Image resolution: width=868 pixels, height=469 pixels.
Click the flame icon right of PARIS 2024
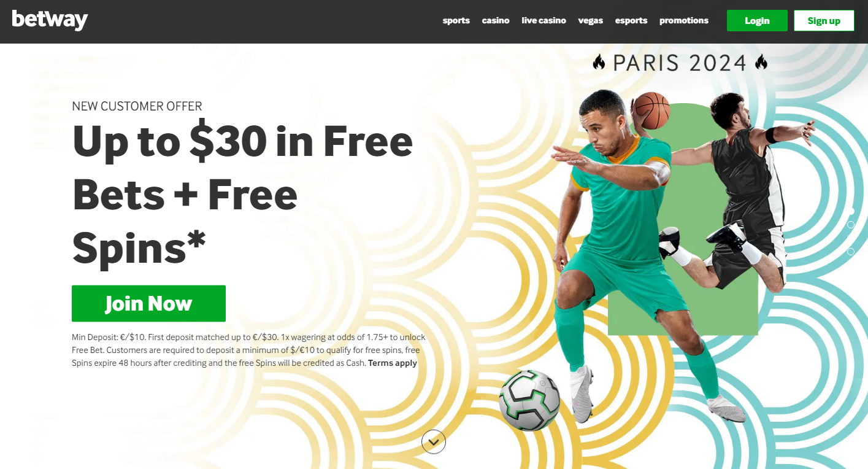(x=761, y=62)
